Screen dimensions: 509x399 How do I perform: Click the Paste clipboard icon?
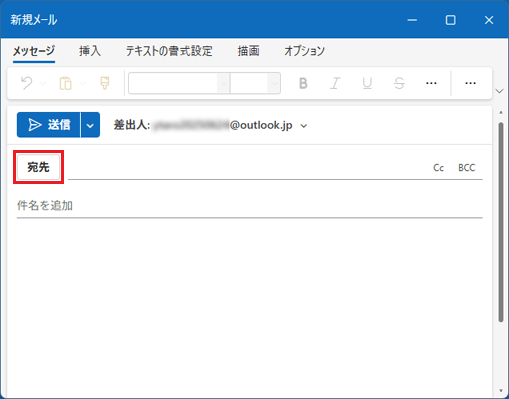click(x=66, y=83)
